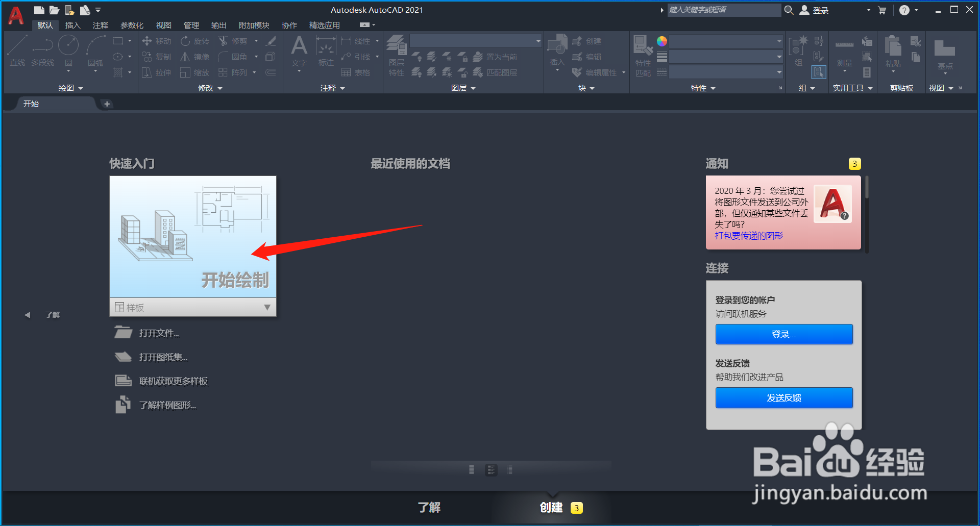980x526 pixels.
Task: Click the Scale (缩放) tool
Action: (x=195, y=72)
